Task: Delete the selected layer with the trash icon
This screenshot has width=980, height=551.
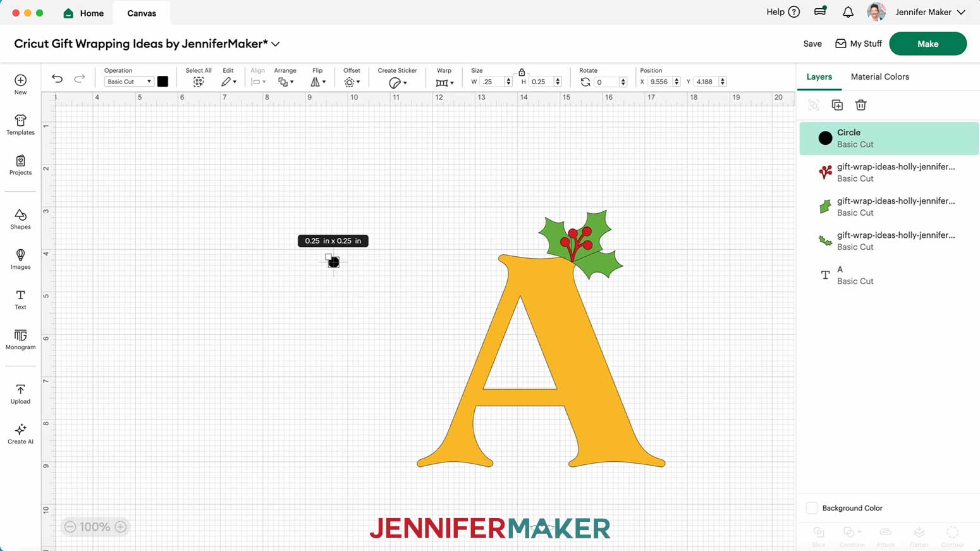Action: (x=861, y=105)
